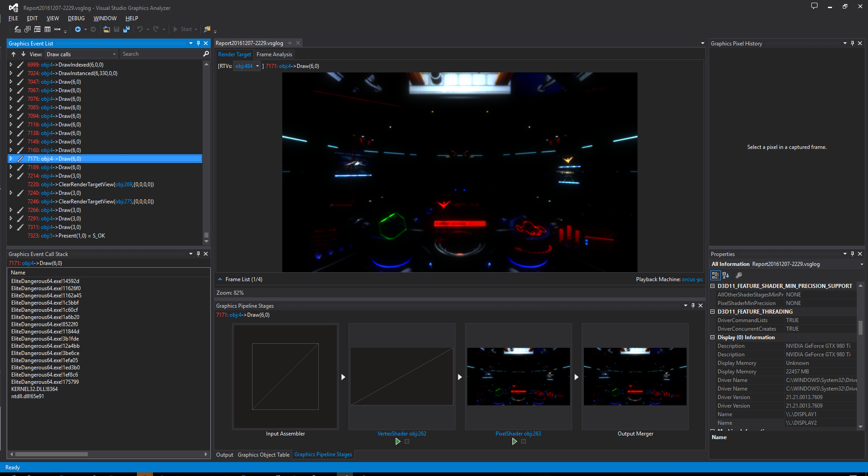Screen dimensions: 868x476
Task: Select call stack entry KERNEL32.DLL!8364
Action: coord(34,389)
